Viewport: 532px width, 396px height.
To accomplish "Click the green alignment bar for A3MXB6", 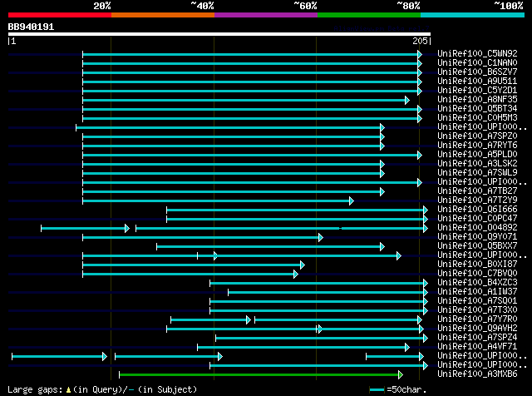I will click(261, 375).
